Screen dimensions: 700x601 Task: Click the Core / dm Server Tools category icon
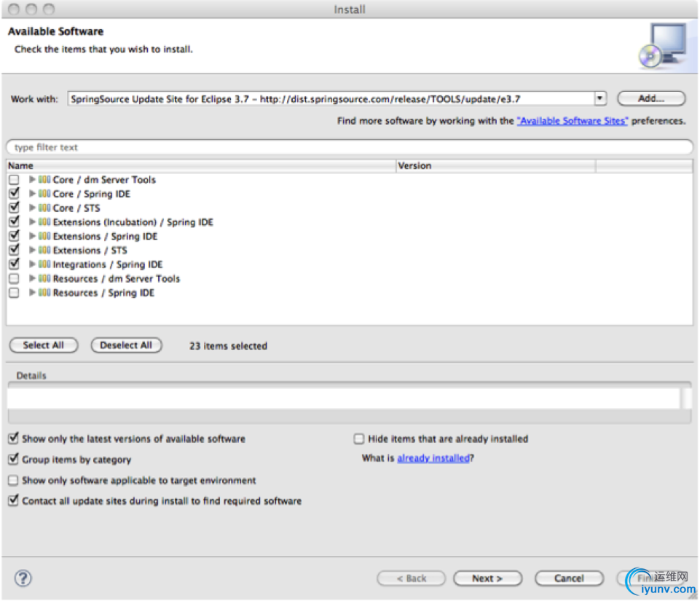coord(44,179)
